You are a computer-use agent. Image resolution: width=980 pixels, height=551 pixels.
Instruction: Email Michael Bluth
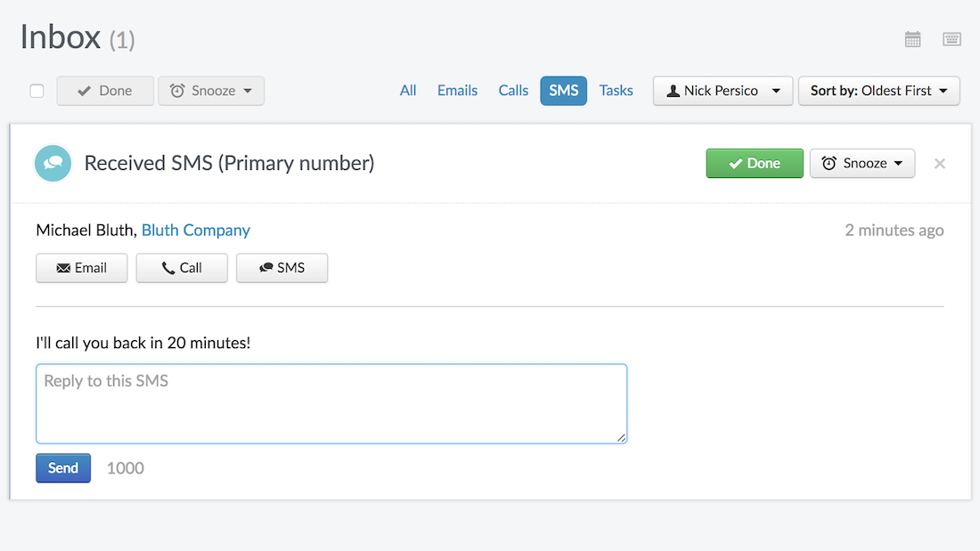pos(81,268)
